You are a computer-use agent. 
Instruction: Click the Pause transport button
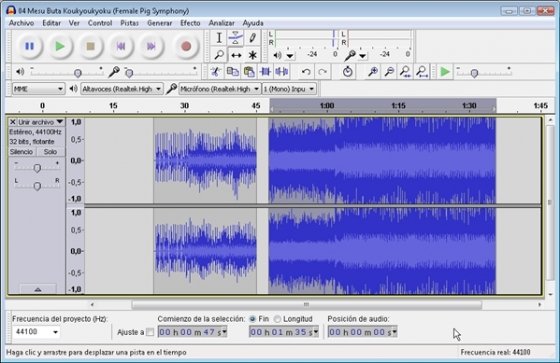pos(29,46)
